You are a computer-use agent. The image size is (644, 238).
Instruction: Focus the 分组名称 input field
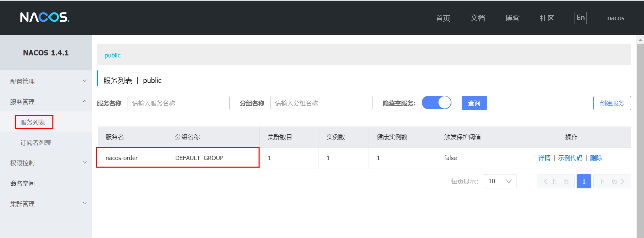(321, 103)
